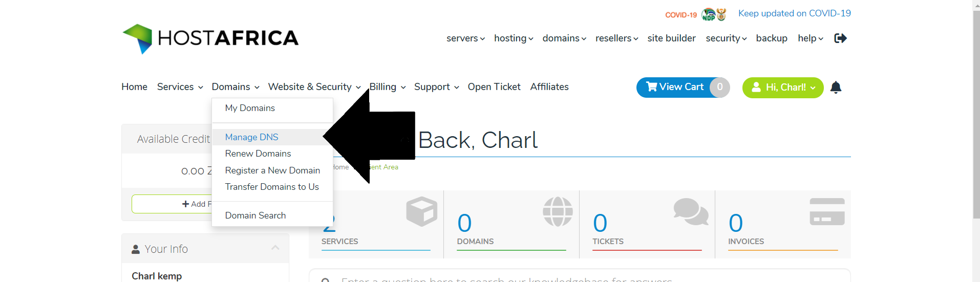This screenshot has height=282, width=980.
Task: Click the View Cart button
Action: [x=683, y=87]
